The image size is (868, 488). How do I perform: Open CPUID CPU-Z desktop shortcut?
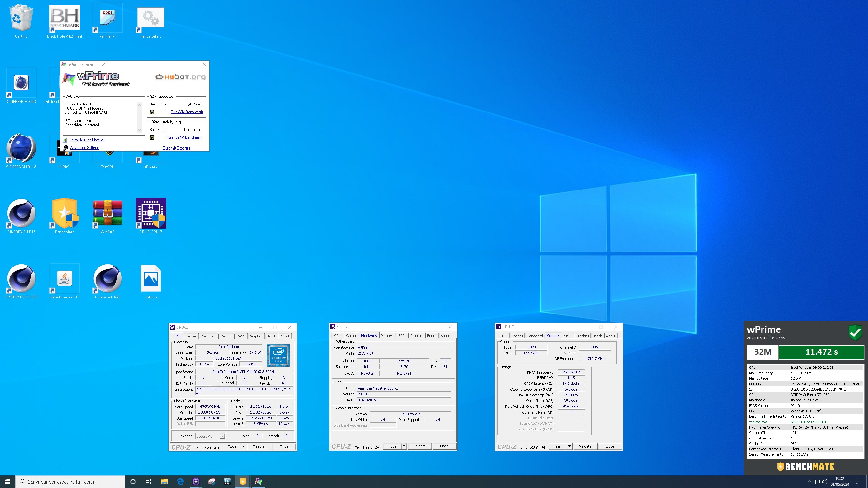click(x=151, y=216)
